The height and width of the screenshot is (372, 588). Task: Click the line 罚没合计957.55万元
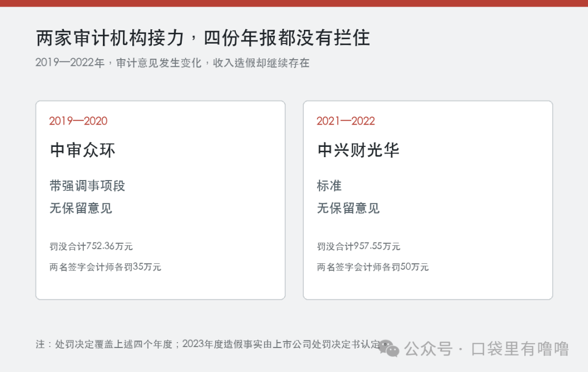pyautogui.click(x=358, y=246)
